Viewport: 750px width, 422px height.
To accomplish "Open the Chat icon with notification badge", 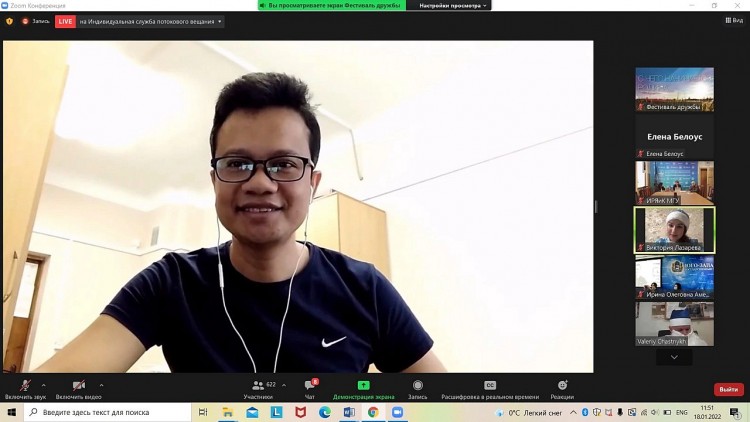I will pos(309,386).
